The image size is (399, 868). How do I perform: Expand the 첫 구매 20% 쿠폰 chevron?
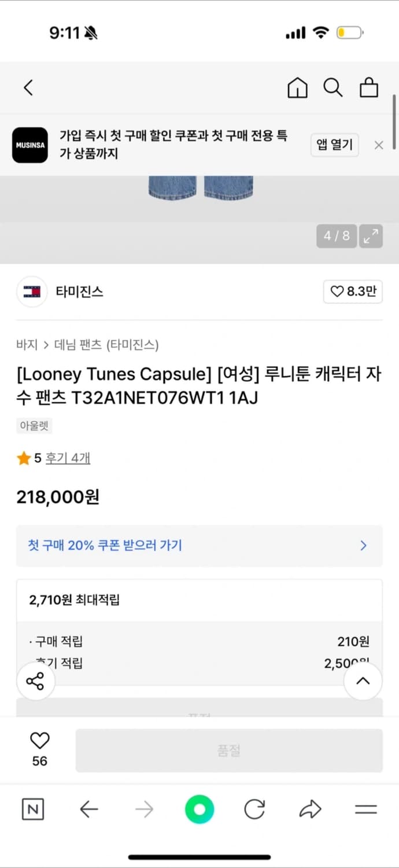363,545
